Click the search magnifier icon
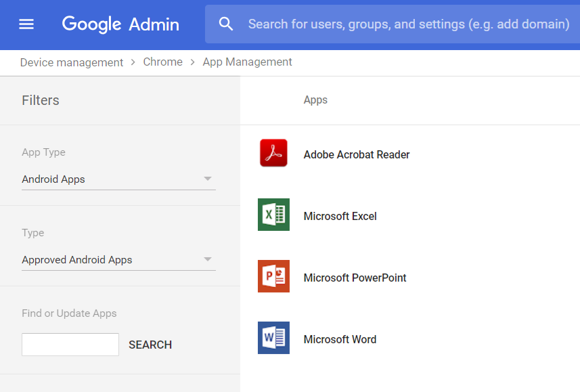The width and height of the screenshot is (580, 392). 225,24
